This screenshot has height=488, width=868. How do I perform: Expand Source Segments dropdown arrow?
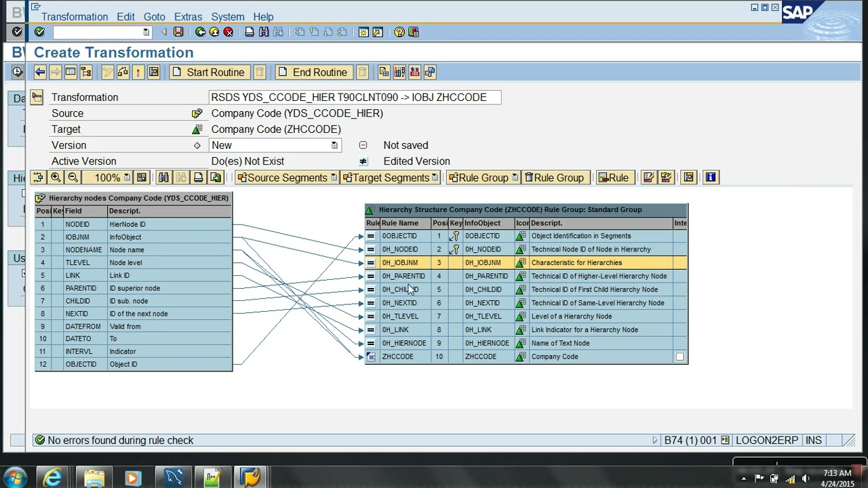tap(334, 178)
